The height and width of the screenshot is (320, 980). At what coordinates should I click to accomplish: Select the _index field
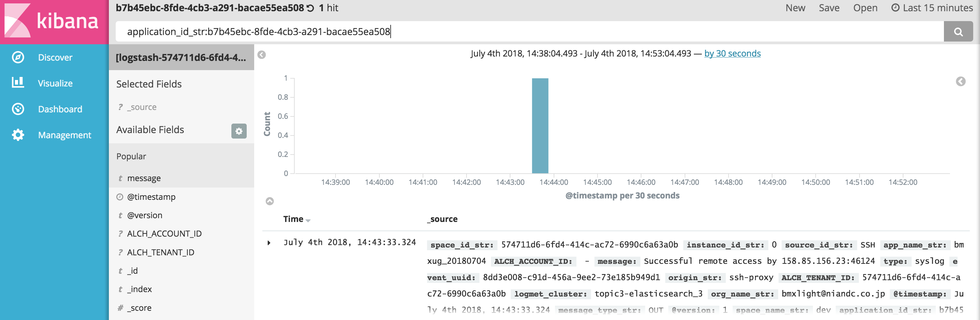(x=139, y=289)
